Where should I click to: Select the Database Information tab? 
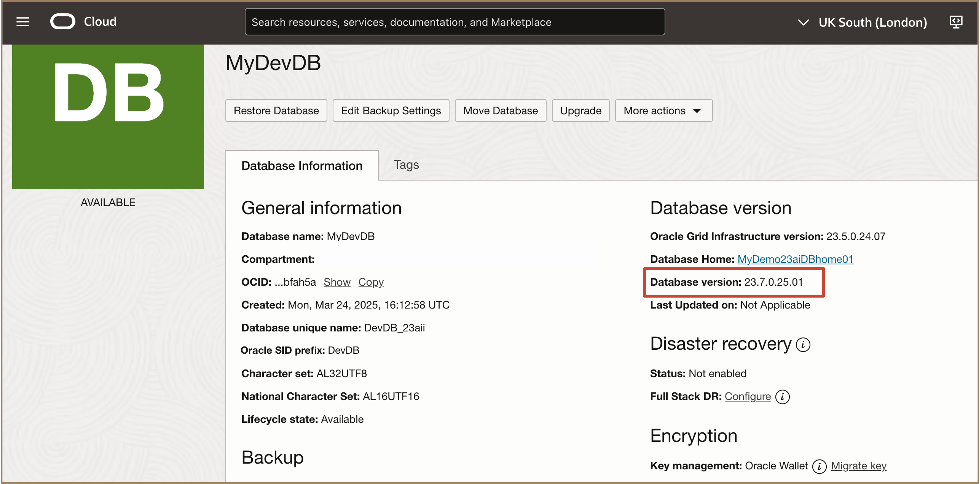click(x=302, y=166)
